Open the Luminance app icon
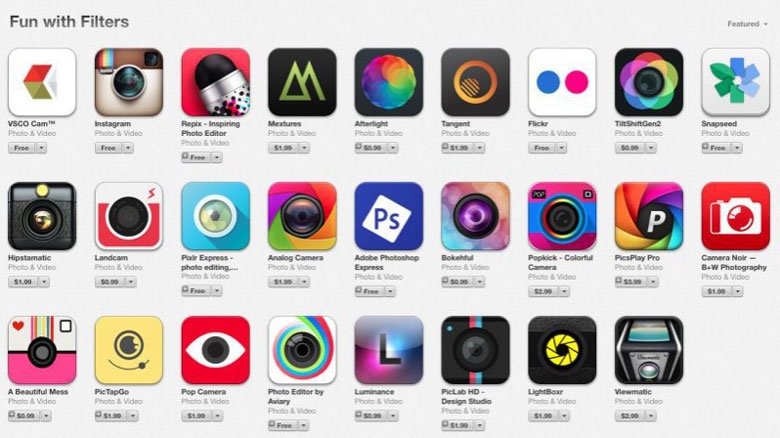 [x=389, y=350]
